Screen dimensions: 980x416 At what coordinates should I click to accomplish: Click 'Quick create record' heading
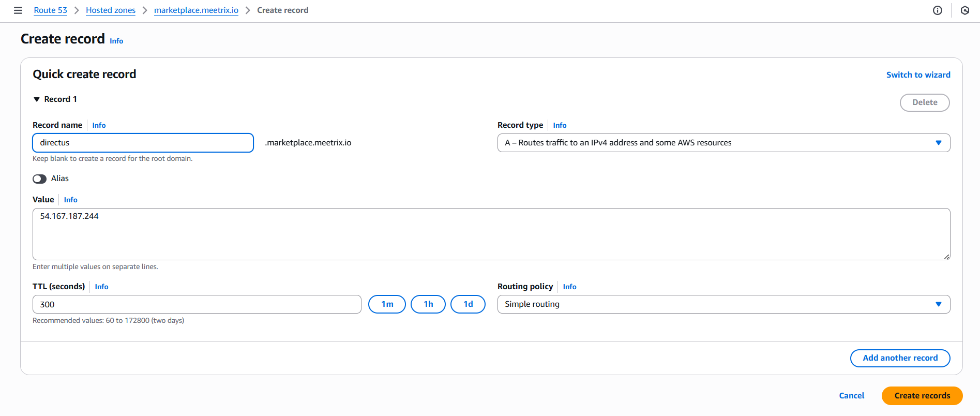pos(84,75)
